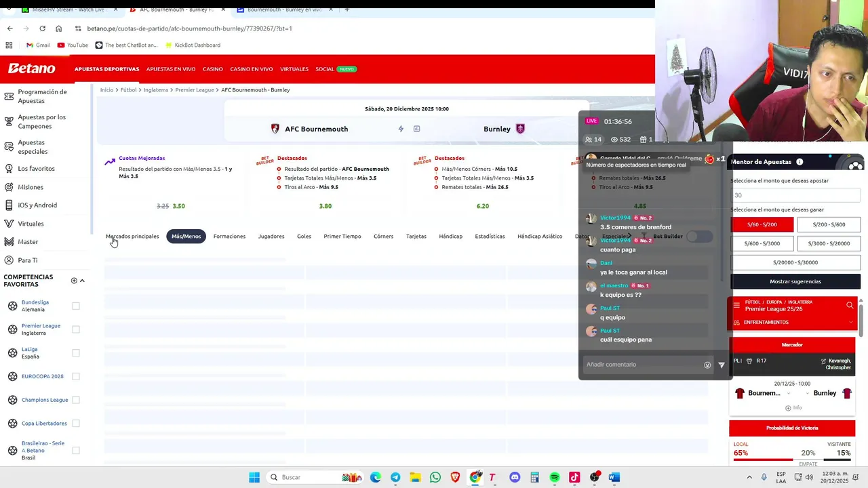Image resolution: width=868 pixels, height=488 pixels.
Task: Open Discord from the taskbar
Action: [515, 477]
